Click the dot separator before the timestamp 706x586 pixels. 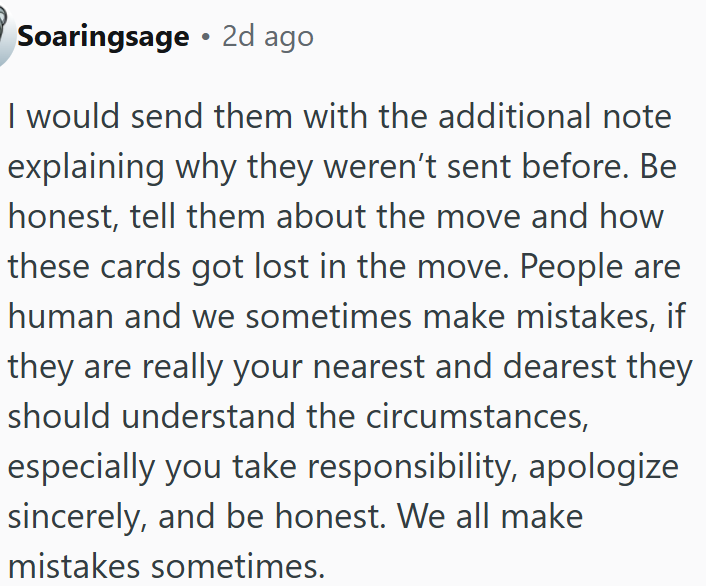click(205, 38)
